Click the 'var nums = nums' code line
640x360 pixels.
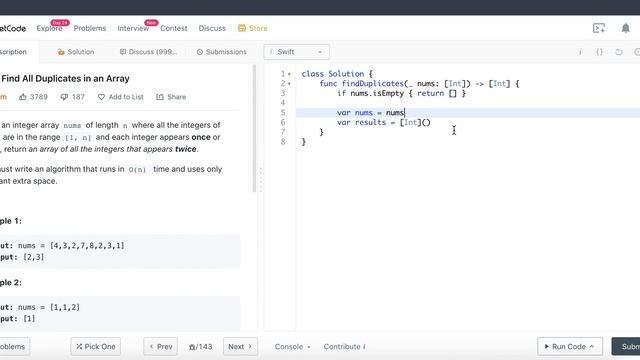coord(370,113)
